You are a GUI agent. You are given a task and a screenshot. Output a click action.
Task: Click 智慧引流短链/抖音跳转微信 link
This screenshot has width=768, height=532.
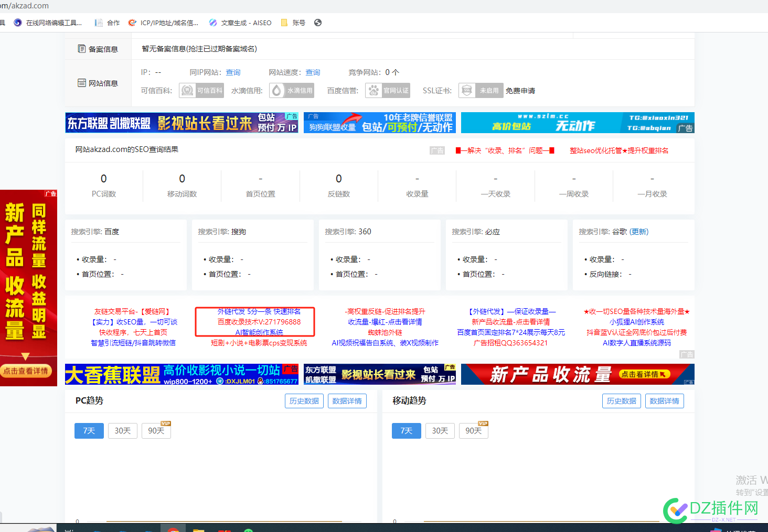[133, 343]
